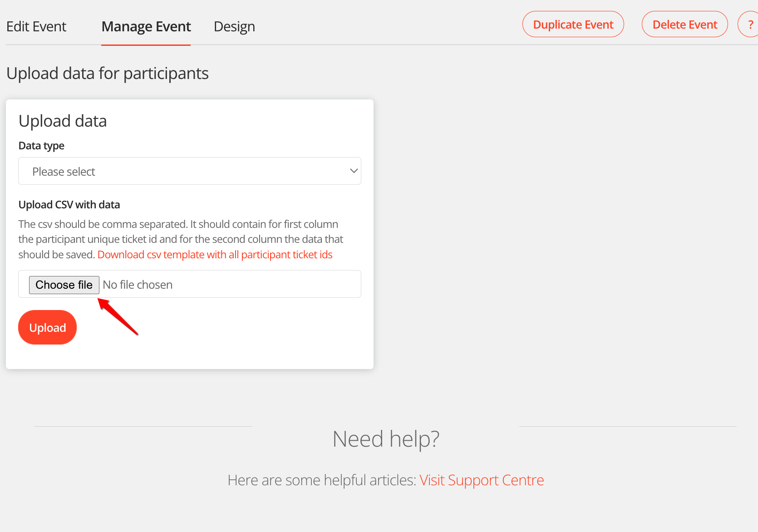This screenshot has height=532, width=758.
Task: Click the 'Upload CSV with data' label
Action: [x=69, y=205]
